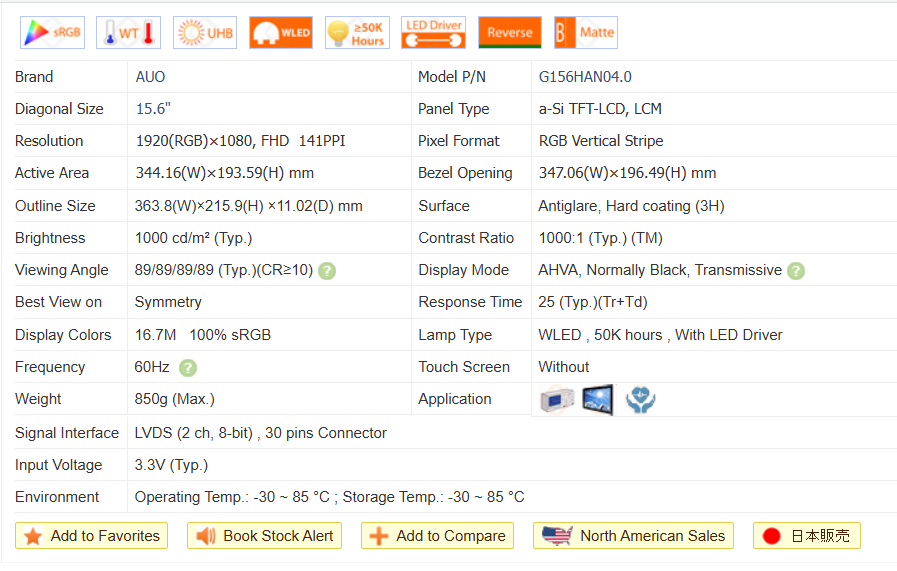The width and height of the screenshot is (897, 571).
Task: Click the orange WLED backlight badge
Action: click(x=281, y=33)
